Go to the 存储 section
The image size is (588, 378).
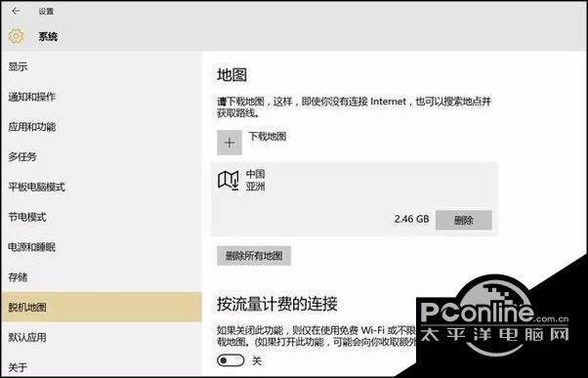point(102,277)
